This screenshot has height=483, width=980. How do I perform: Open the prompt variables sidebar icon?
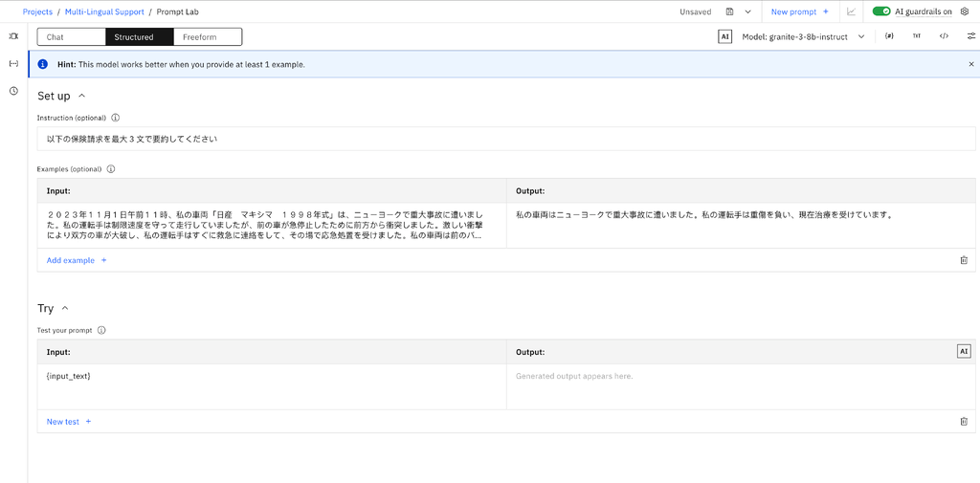coord(13,64)
